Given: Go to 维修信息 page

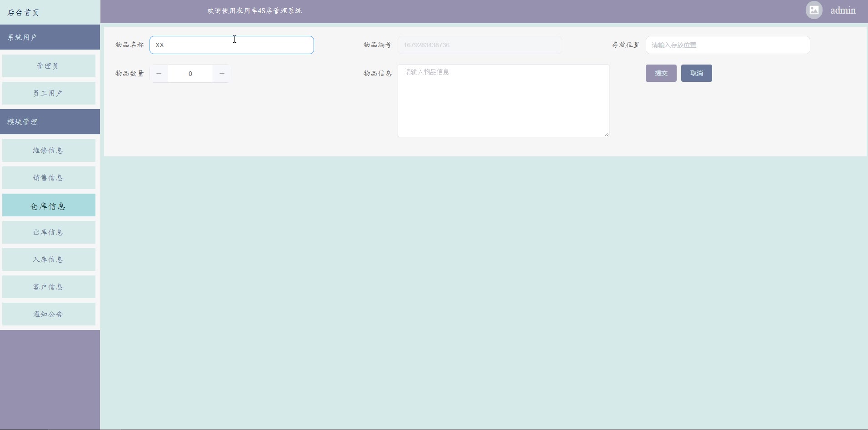Looking at the screenshot, I should click(x=49, y=150).
